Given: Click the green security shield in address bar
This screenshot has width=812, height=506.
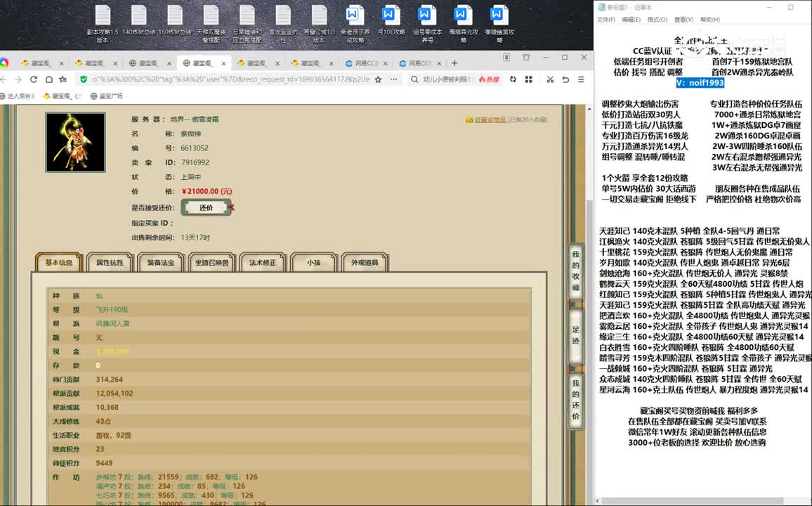Looking at the screenshot, I should coord(84,79).
